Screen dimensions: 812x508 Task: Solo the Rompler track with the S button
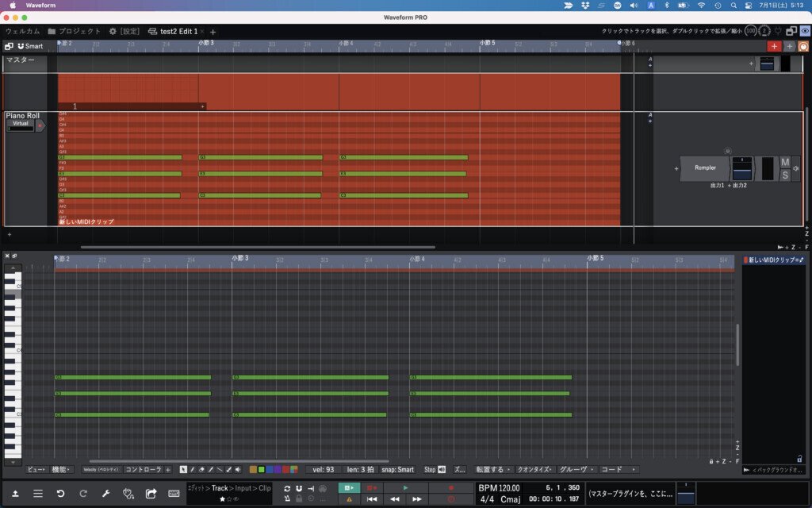tap(786, 175)
